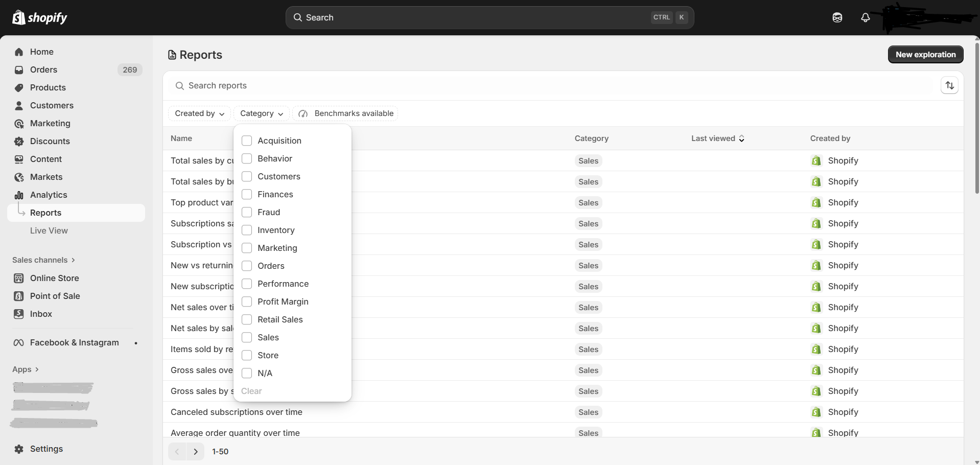Open the notifications bell
The height and width of the screenshot is (465, 980).
[865, 17]
